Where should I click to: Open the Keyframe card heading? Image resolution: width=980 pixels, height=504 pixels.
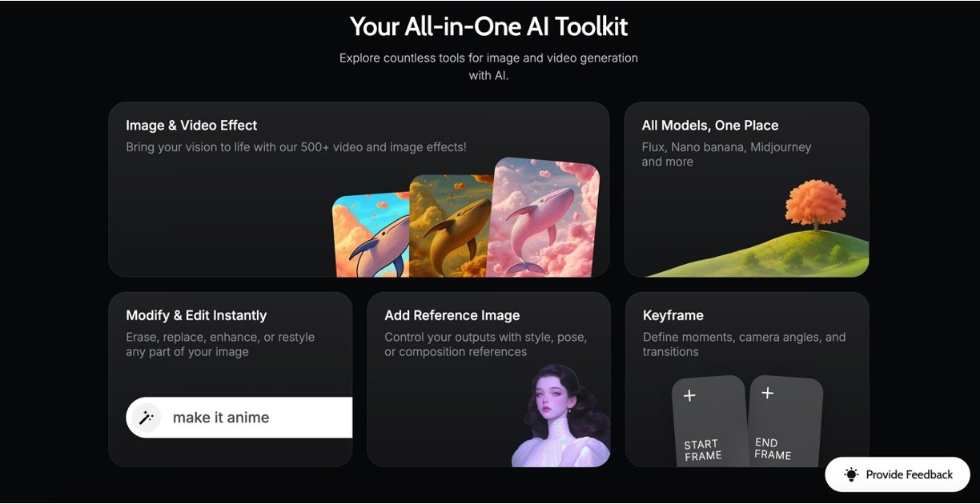pyautogui.click(x=673, y=316)
